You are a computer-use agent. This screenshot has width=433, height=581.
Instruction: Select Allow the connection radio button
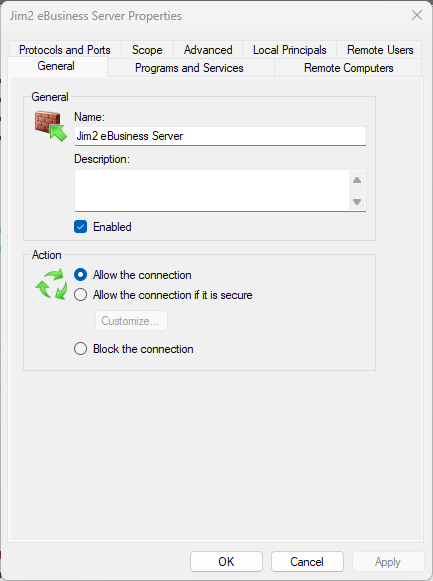pyautogui.click(x=80, y=275)
